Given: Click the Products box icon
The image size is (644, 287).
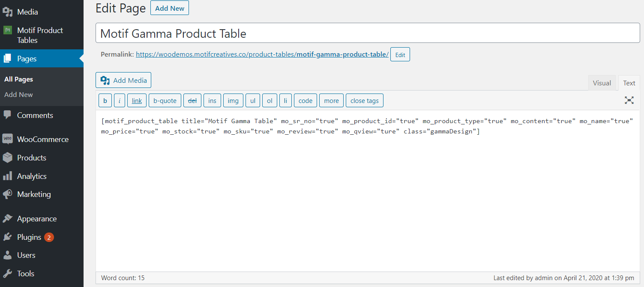Looking at the screenshot, I should coord(8,157).
